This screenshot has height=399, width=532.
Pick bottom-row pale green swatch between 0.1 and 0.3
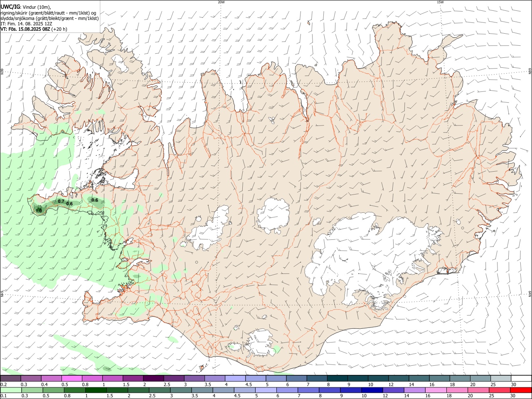point(11,390)
